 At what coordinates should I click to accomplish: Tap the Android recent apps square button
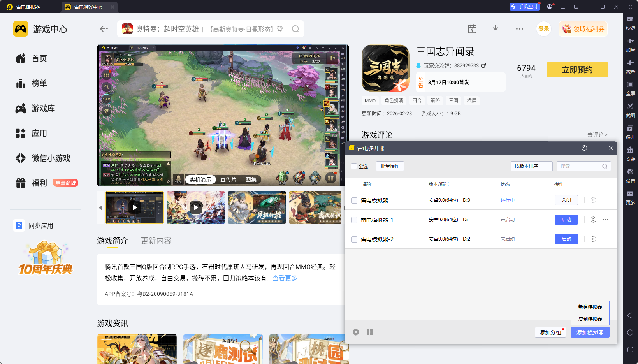click(630, 350)
